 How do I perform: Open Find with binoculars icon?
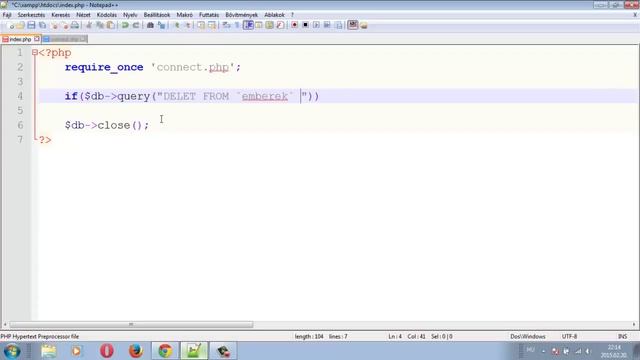point(150,25)
